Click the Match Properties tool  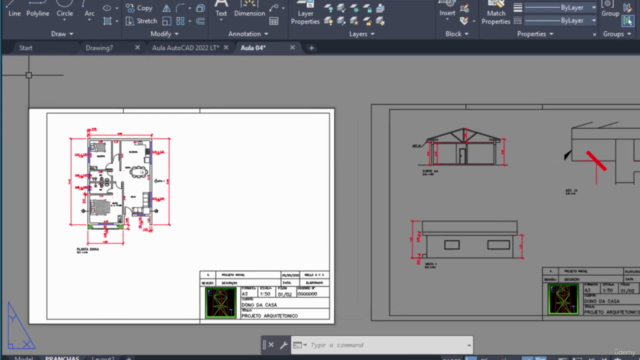tap(496, 12)
